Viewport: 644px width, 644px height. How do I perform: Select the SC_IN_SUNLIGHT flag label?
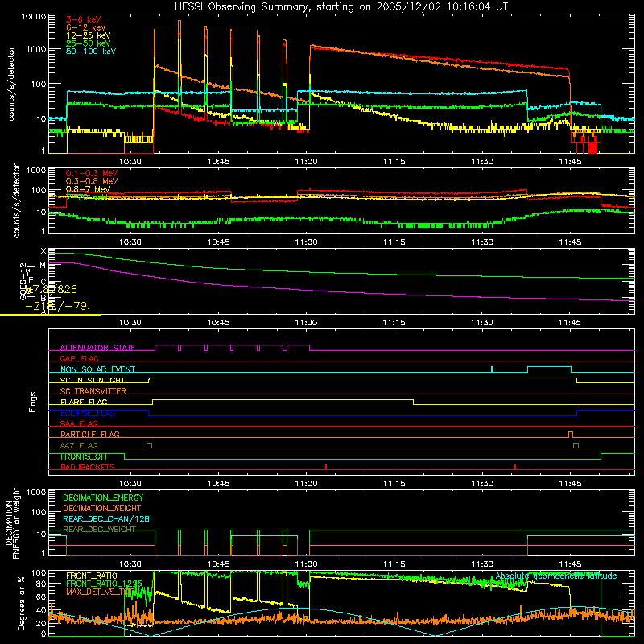tap(93, 380)
